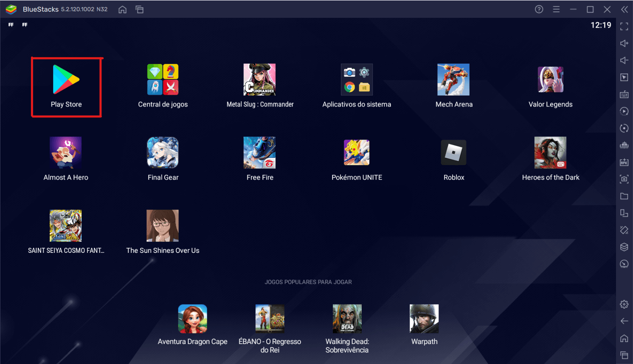
Task: Launch Roblox app
Action: point(453,153)
